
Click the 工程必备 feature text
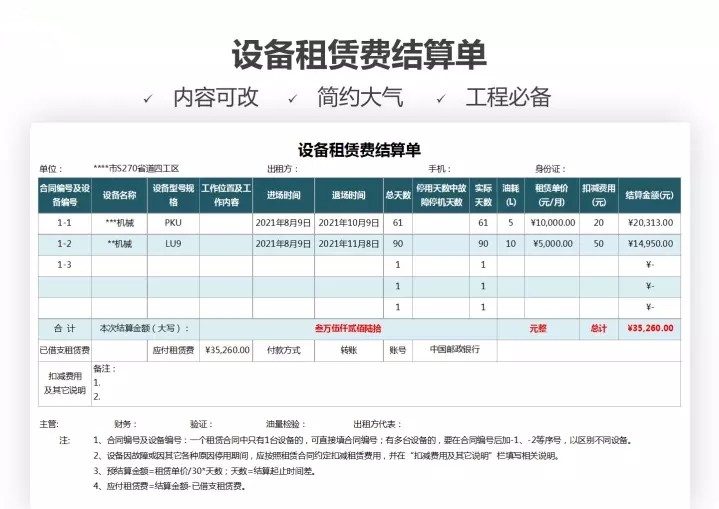[508, 97]
